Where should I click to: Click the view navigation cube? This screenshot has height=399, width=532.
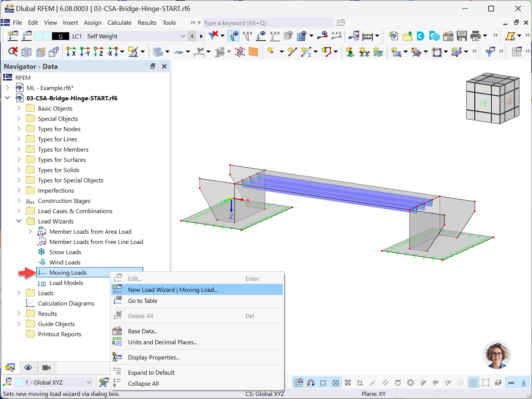[x=493, y=98]
